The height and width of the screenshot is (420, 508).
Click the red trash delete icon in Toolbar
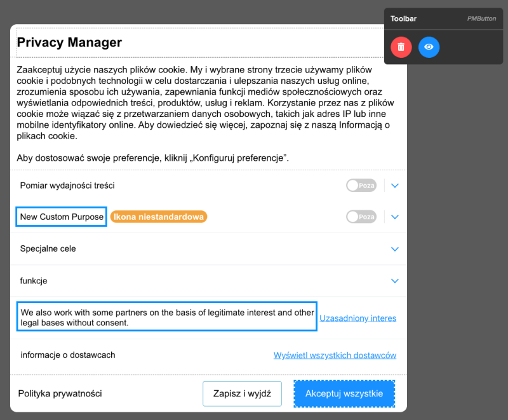pos(401,47)
